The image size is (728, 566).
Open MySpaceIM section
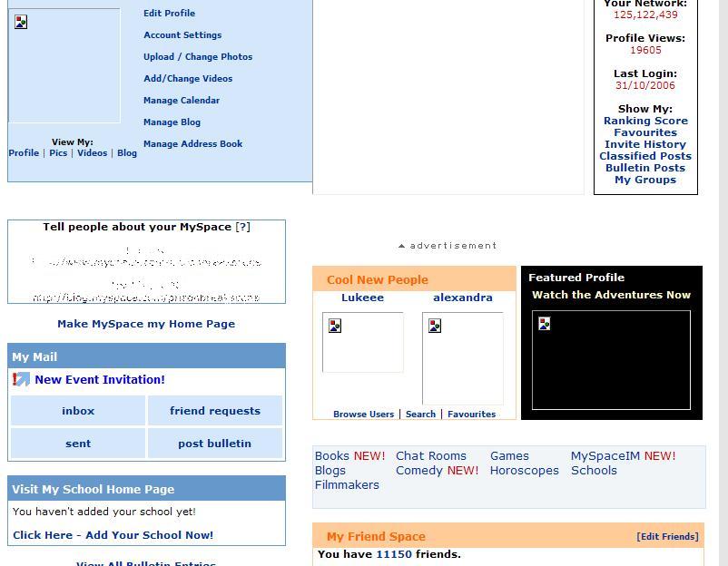(605, 455)
